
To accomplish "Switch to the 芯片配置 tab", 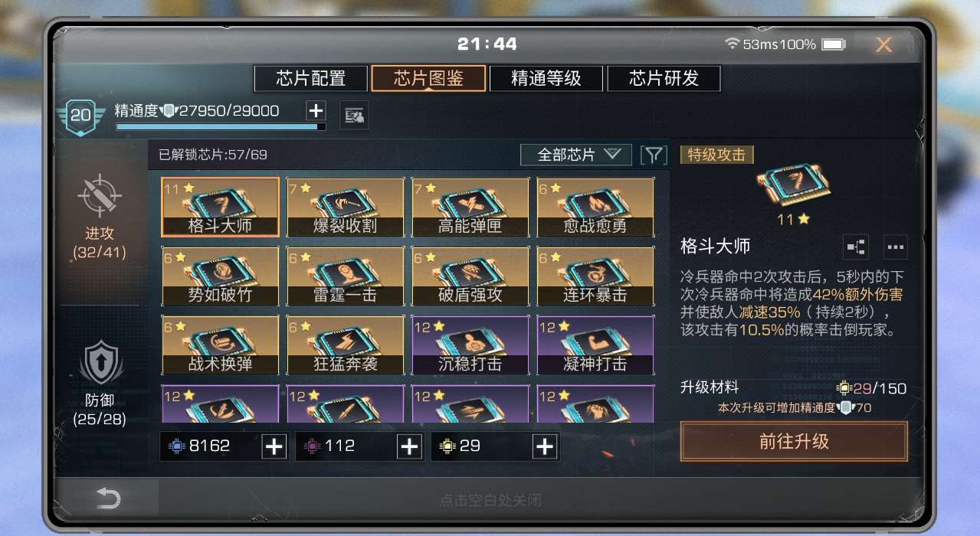I will point(310,78).
